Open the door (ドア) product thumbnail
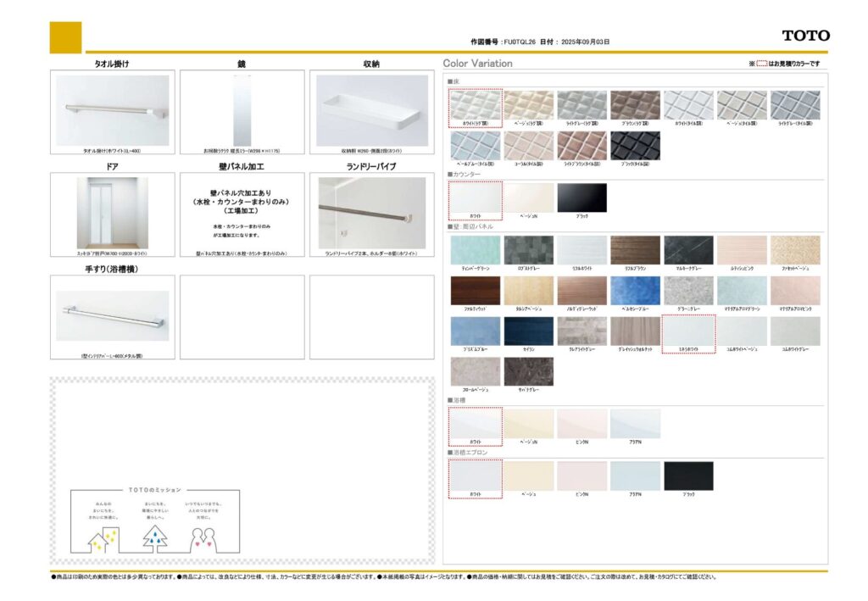868x601 pixels. [x=112, y=214]
